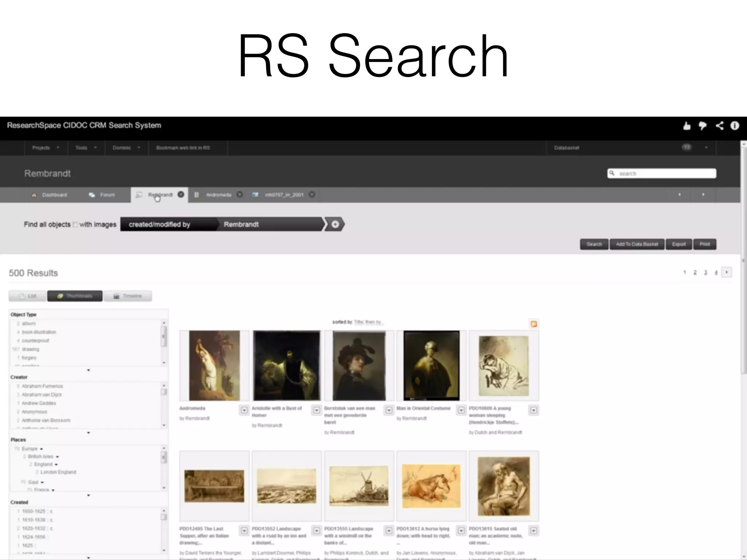The height and width of the screenshot is (560, 747).
Task: Open the Dominic user menu
Action: (127, 148)
